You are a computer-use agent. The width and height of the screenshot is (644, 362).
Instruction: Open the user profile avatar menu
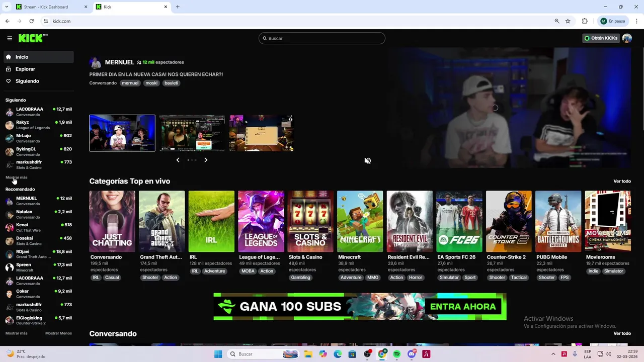(627, 38)
